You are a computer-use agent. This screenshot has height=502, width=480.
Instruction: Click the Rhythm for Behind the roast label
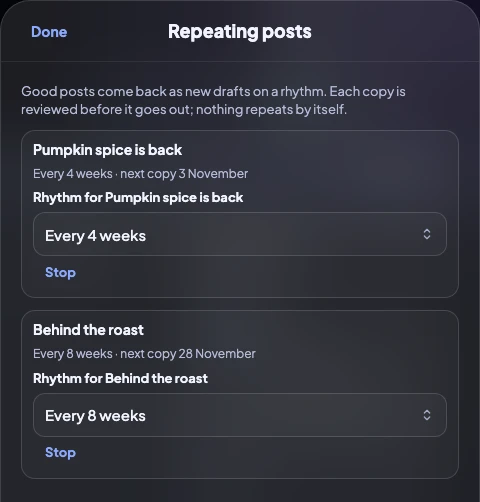click(x=120, y=378)
